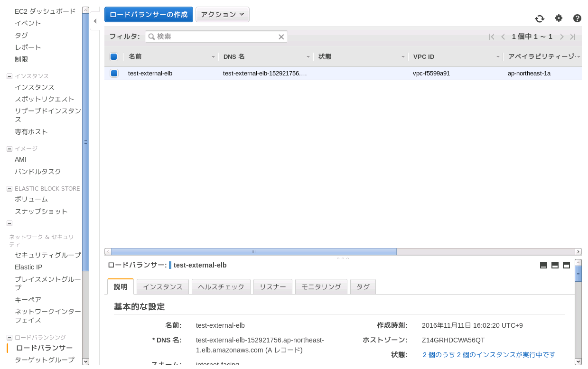The height and width of the screenshot is (369, 588).
Task: Jump to last page arrow
Action: [573, 37]
